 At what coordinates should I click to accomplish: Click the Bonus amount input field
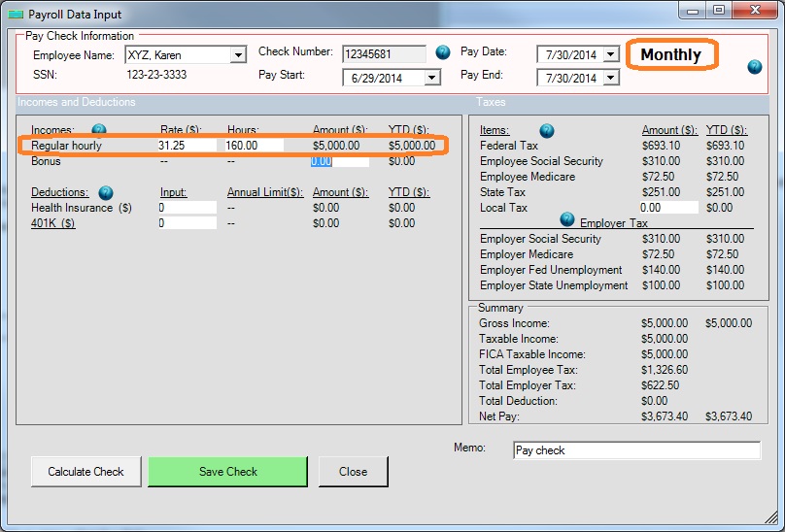[x=339, y=161]
